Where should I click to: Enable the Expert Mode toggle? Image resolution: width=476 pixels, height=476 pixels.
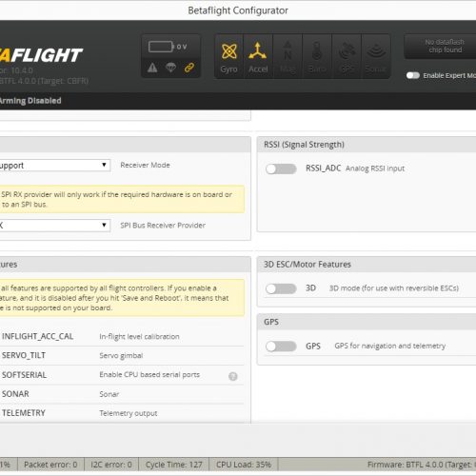[x=413, y=75]
